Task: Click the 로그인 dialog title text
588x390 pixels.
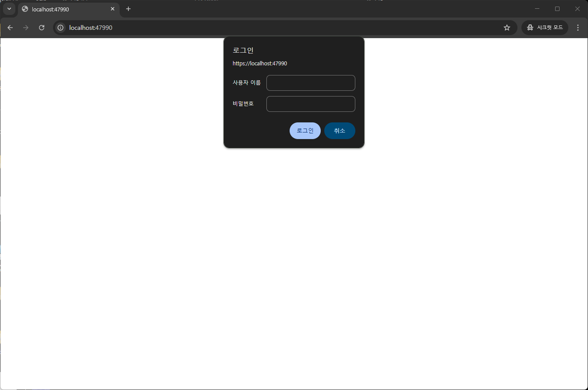Action: coord(243,50)
